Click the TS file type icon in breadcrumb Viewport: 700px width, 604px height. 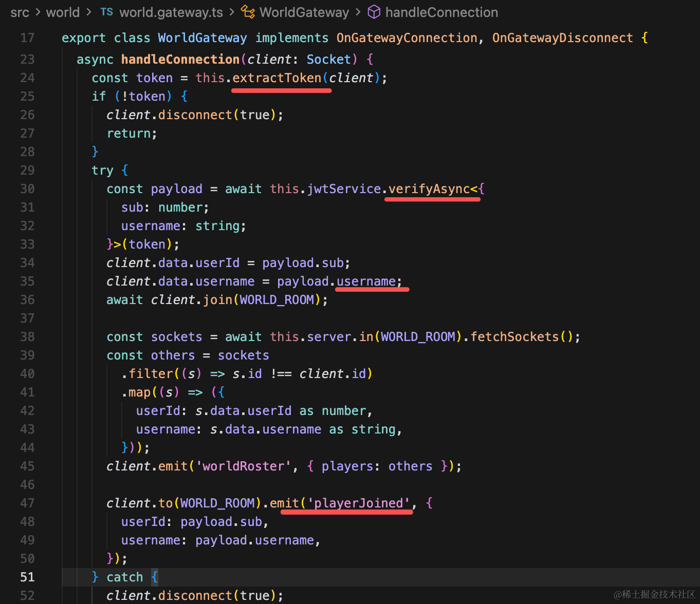tap(107, 12)
